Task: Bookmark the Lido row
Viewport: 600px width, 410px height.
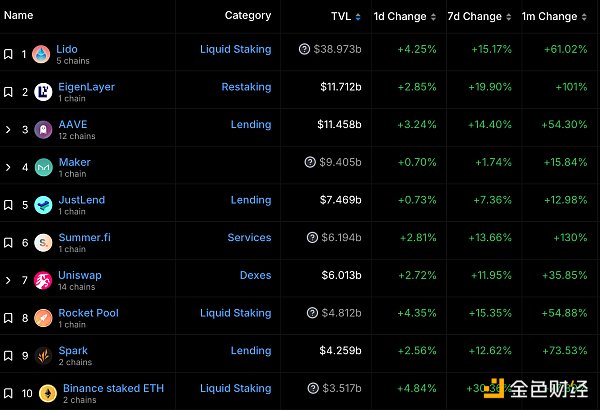Action: (8, 54)
